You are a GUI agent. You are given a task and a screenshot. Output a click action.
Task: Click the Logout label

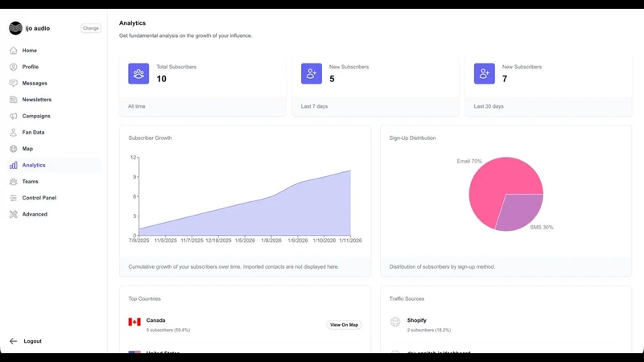coord(32,341)
